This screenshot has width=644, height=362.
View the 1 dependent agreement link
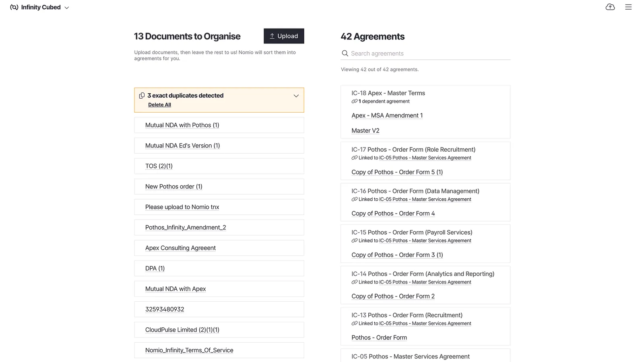coord(384,101)
